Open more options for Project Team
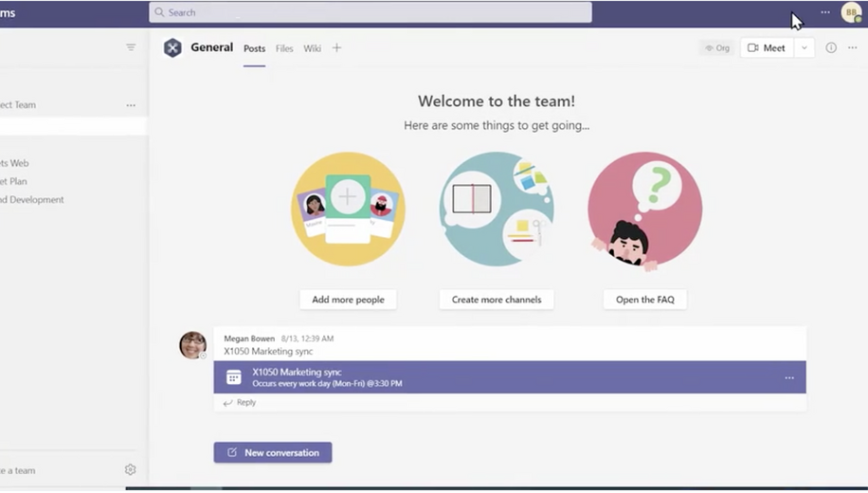Screen dimensions: 868x493 click(131, 105)
